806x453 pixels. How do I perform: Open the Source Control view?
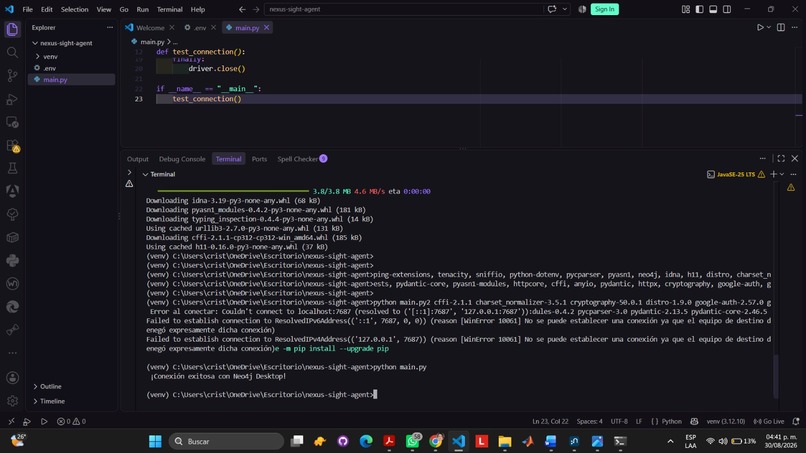(x=12, y=76)
